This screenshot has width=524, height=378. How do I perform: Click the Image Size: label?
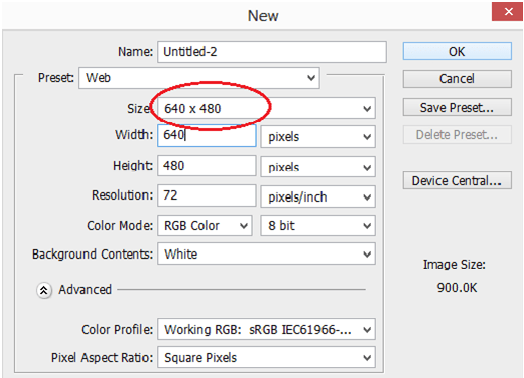[454, 265]
